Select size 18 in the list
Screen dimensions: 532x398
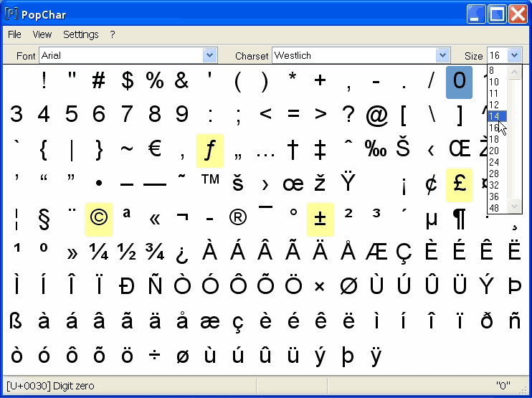[498, 139]
